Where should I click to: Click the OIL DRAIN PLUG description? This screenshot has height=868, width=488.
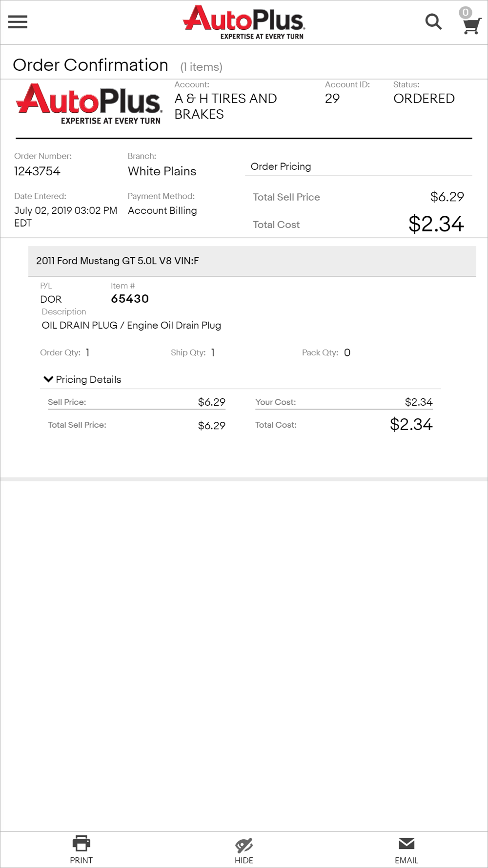tap(131, 325)
